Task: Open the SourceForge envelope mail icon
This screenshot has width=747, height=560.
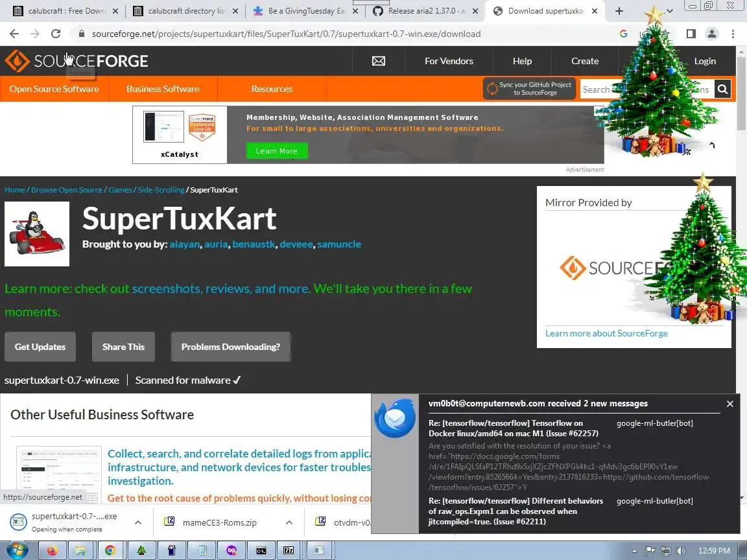Action: pyautogui.click(x=378, y=61)
